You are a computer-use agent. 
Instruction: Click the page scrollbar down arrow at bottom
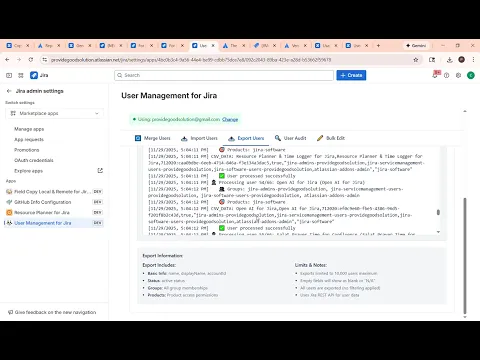[x=465, y=317]
